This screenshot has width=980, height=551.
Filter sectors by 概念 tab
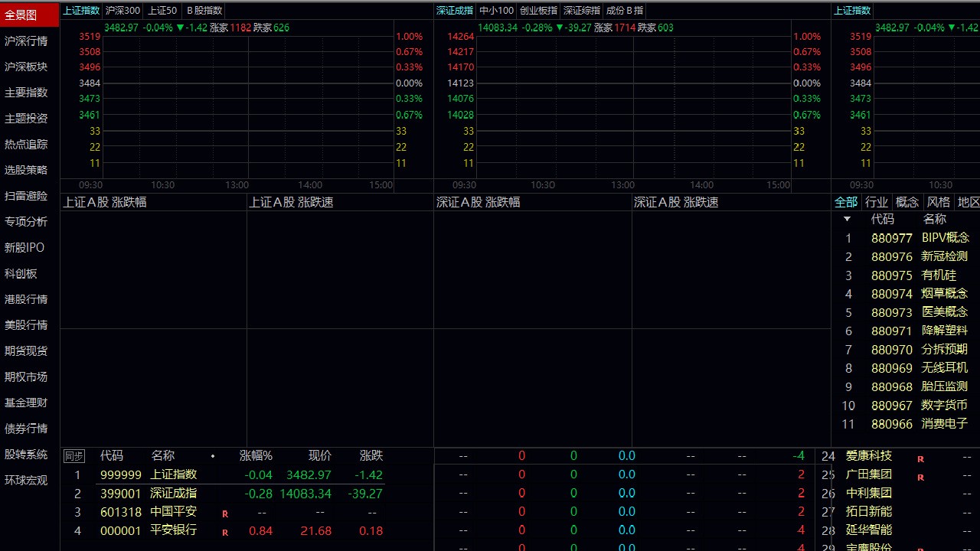[x=906, y=202]
